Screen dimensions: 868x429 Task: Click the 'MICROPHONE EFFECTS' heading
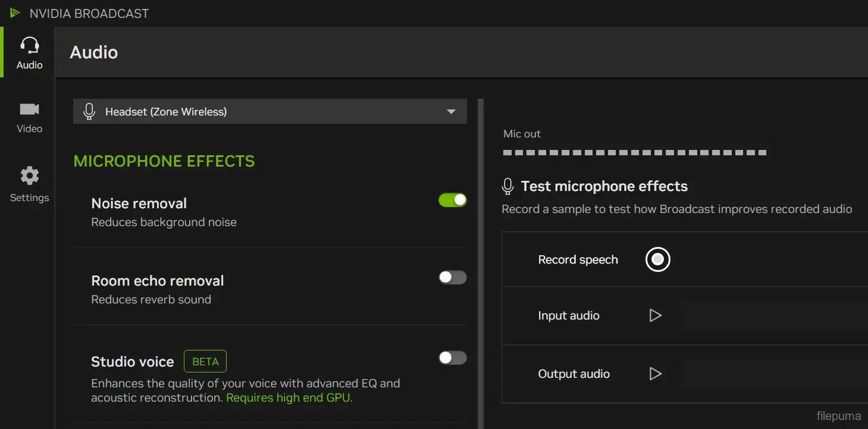[164, 161]
